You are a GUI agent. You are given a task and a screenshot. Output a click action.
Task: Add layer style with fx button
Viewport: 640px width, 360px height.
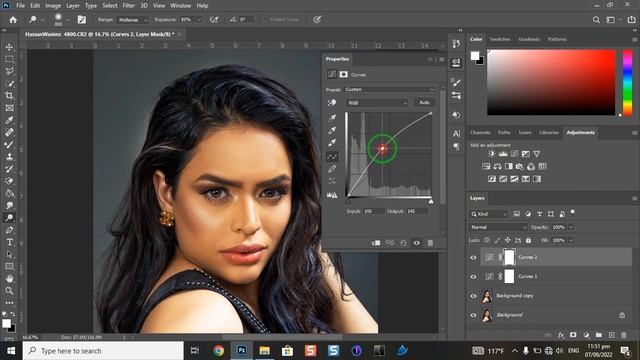(x=561, y=335)
